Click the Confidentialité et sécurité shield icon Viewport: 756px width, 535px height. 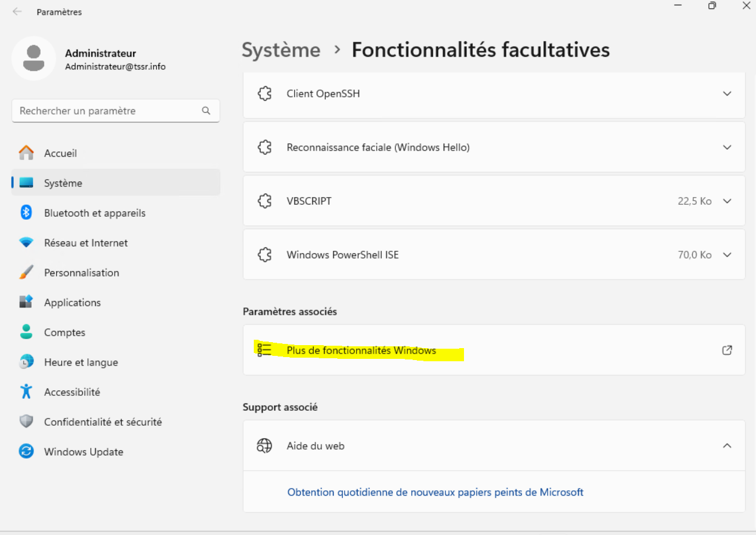click(x=26, y=422)
